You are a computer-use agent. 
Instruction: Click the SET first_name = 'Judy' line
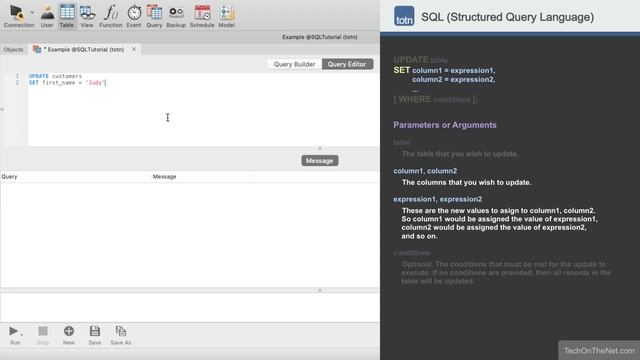pyautogui.click(x=67, y=83)
